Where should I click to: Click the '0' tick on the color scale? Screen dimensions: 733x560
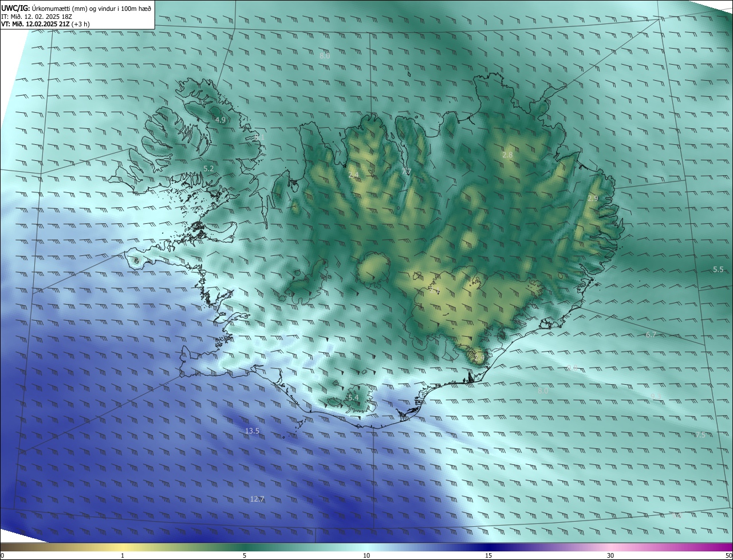(2, 555)
